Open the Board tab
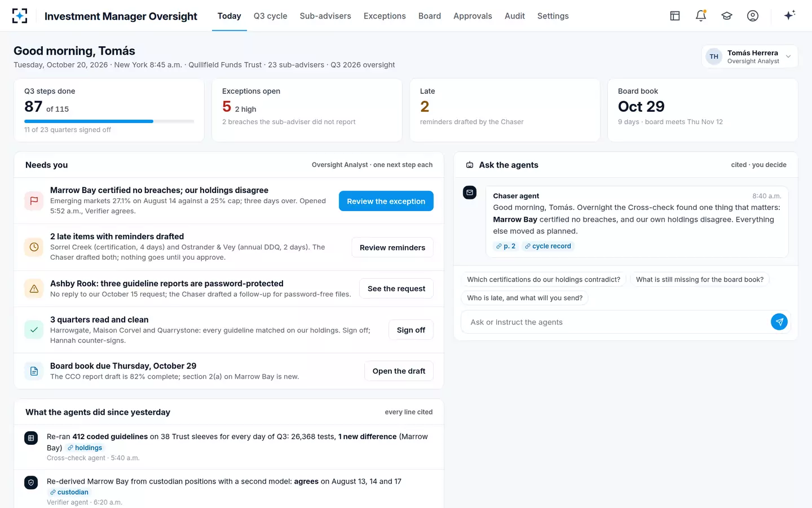 coord(430,16)
